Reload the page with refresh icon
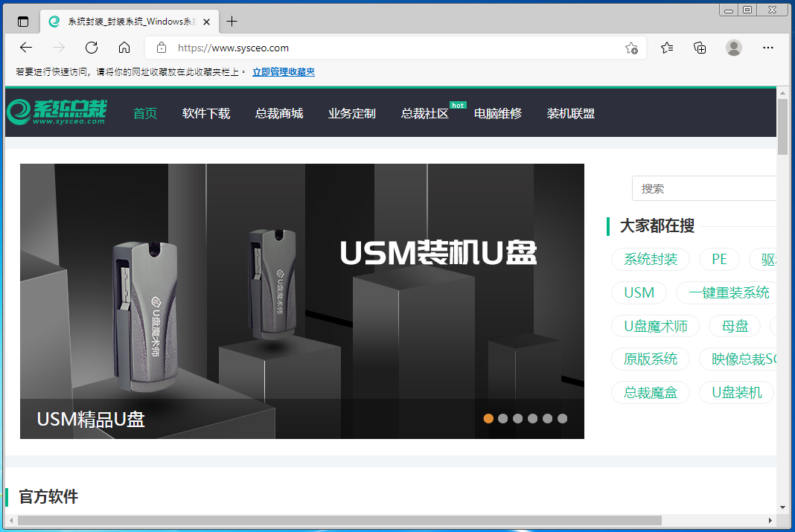This screenshot has height=532, width=795. (x=92, y=48)
